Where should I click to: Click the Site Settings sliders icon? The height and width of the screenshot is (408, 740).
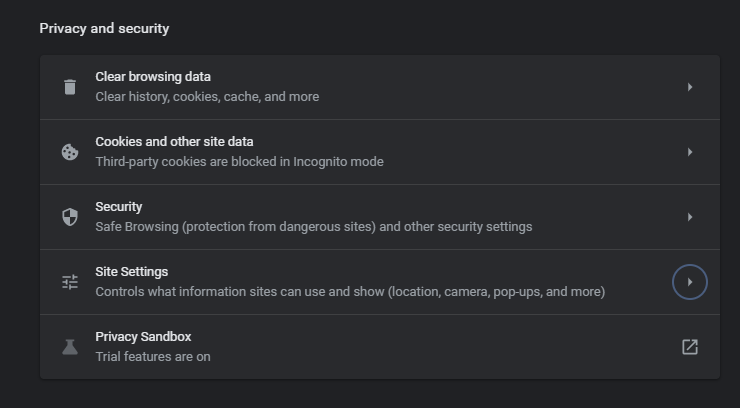coord(69,282)
